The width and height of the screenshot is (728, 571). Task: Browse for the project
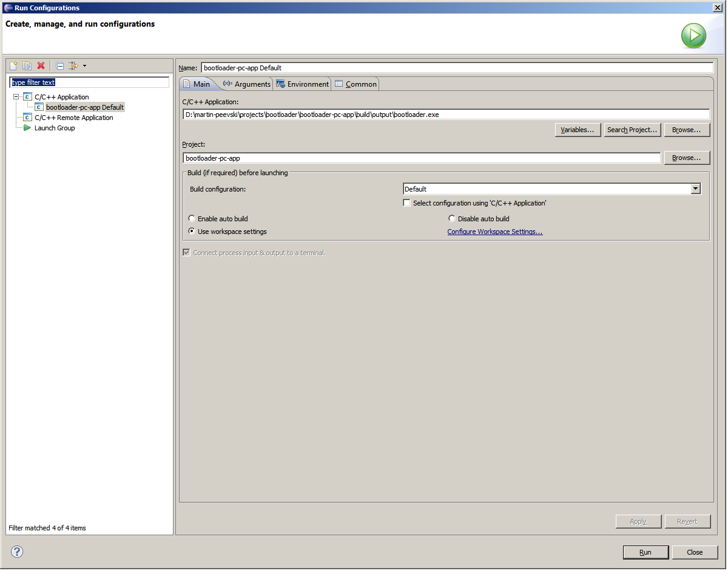[x=687, y=158]
